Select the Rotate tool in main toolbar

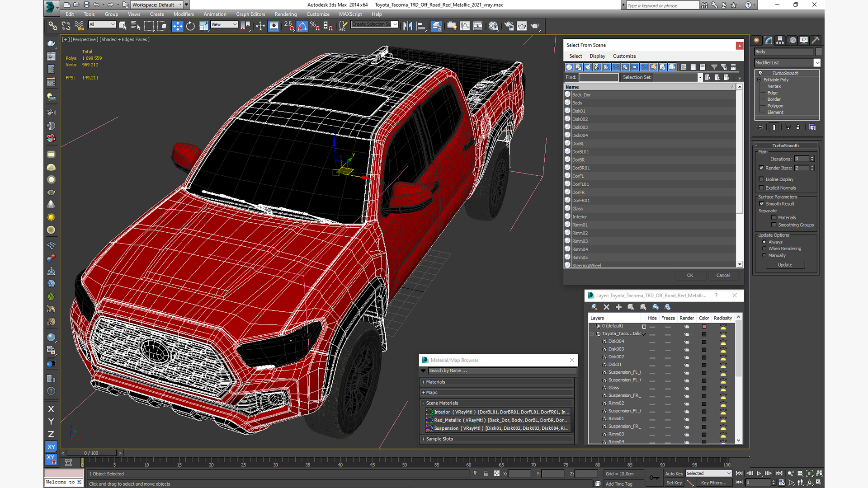coord(191,26)
